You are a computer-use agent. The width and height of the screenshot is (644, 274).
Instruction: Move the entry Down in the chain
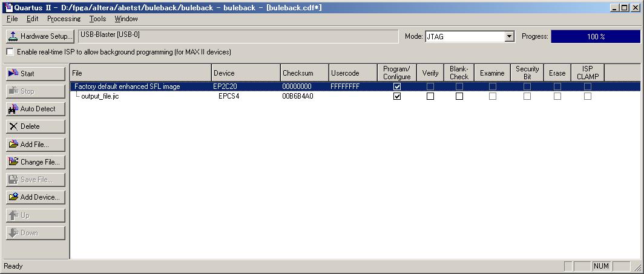35,233
